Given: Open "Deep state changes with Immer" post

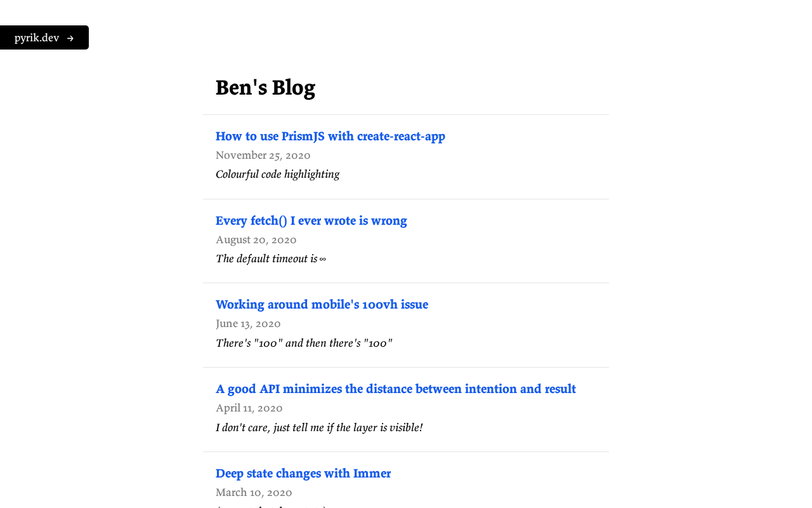Looking at the screenshot, I should [x=303, y=474].
